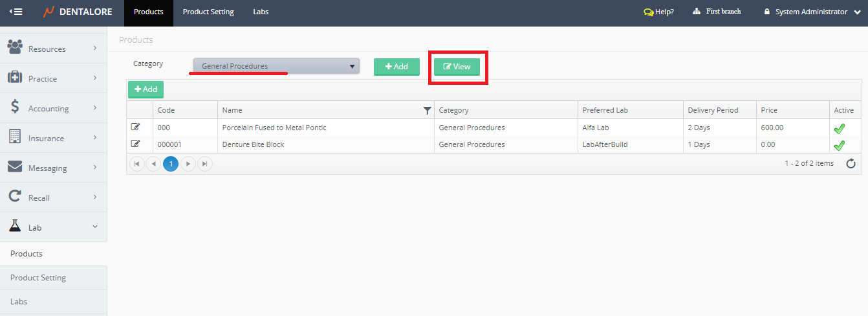The height and width of the screenshot is (316, 868).
Task: Toggle active checkmark for Denture Bite Block
Action: [x=840, y=145]
